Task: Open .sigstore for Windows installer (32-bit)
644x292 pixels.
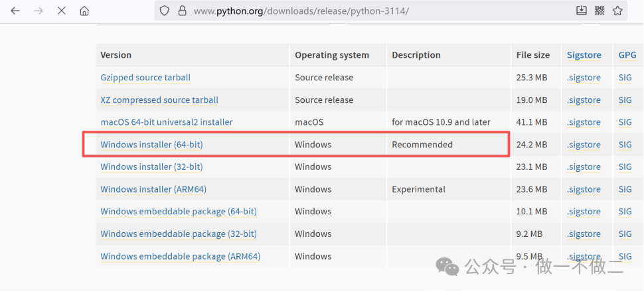Action: [x=584, y=167]
